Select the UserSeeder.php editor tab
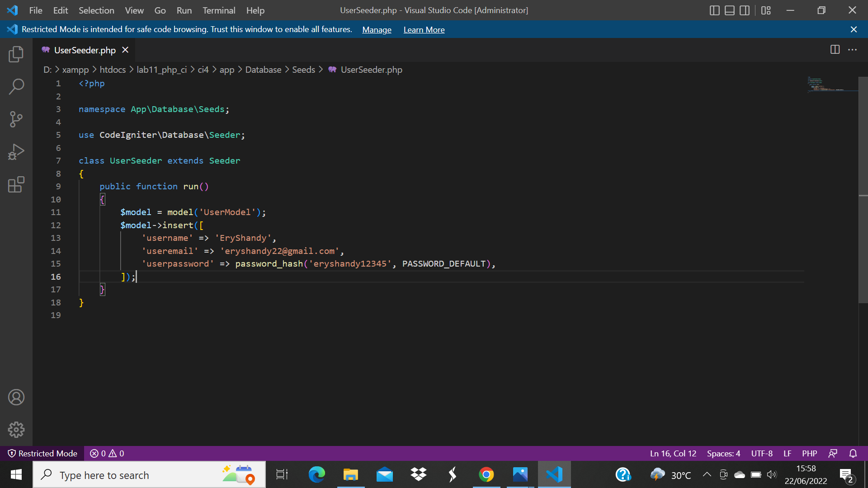The height and width of the screenshot is (488, 868). (84, 50)
